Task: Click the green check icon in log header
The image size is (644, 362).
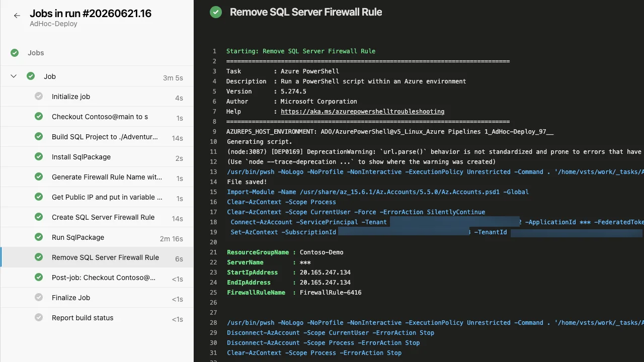Action: (x=216, y=12)
